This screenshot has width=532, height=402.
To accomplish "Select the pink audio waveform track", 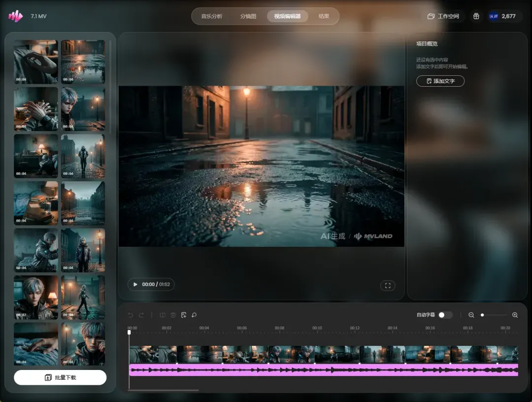I will [x=324, y=370].
